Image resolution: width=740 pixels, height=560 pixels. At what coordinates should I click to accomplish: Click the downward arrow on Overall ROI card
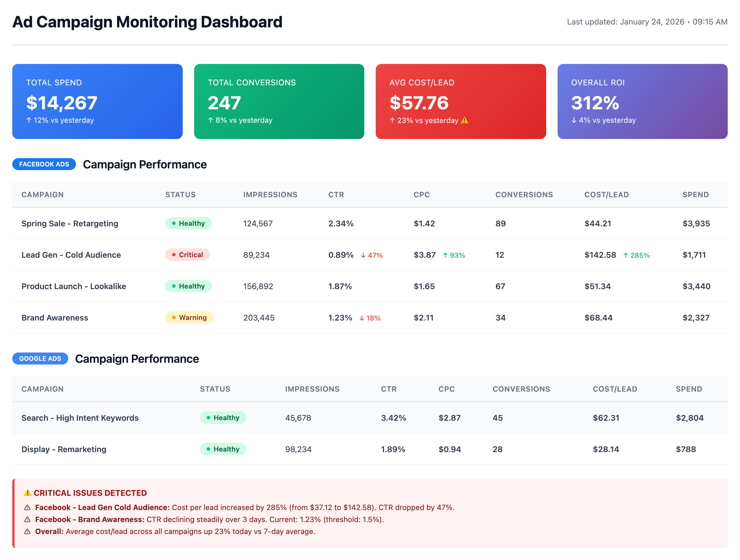pos(574,120)
